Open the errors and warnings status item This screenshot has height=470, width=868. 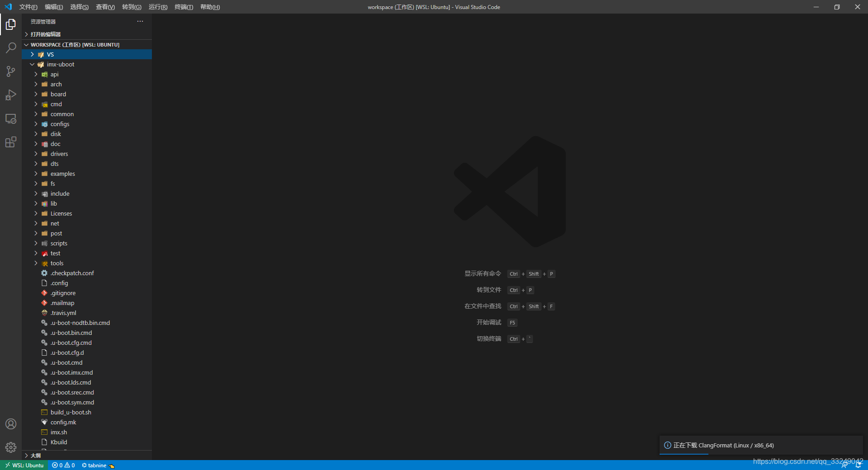pyautogui.click(x=63, y=465)
